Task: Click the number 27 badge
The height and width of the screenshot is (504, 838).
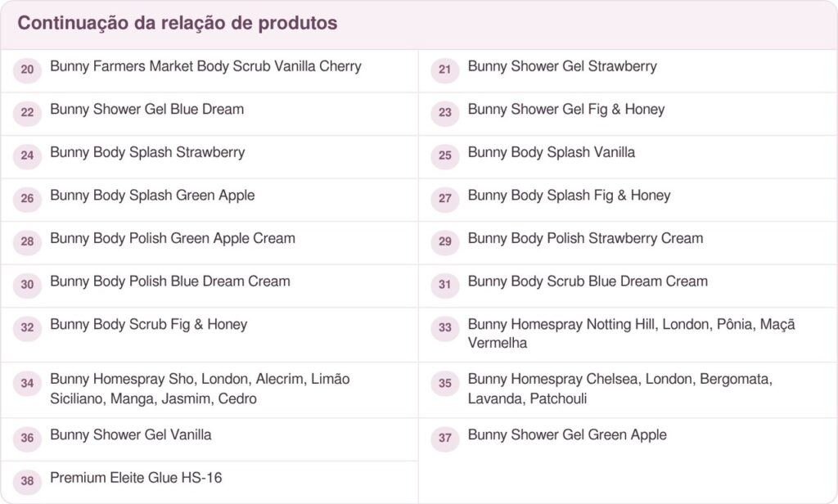Action: point(445,198)
